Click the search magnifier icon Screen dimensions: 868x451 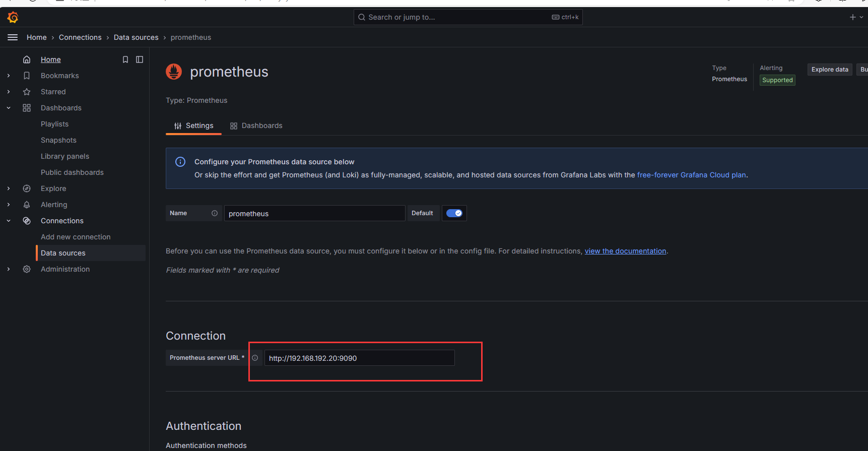pos(362,17)
